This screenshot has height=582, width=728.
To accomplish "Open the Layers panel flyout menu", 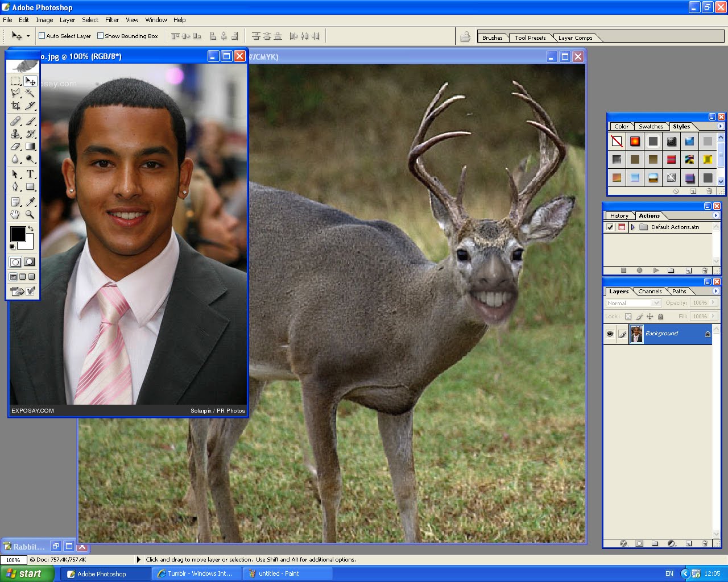I will click(x=715, y=291).
